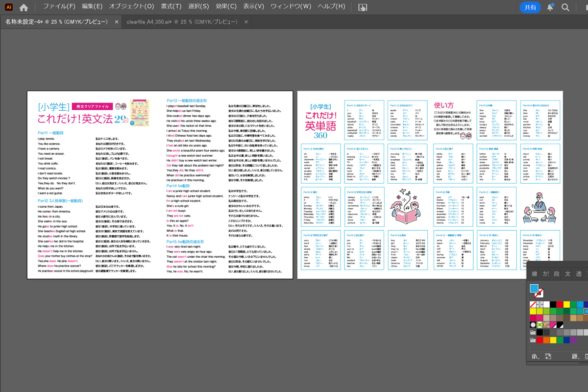This screenshot has height=392, width=588.
Task: Apply the black dot pattern swatch
Action: (533, 325)
